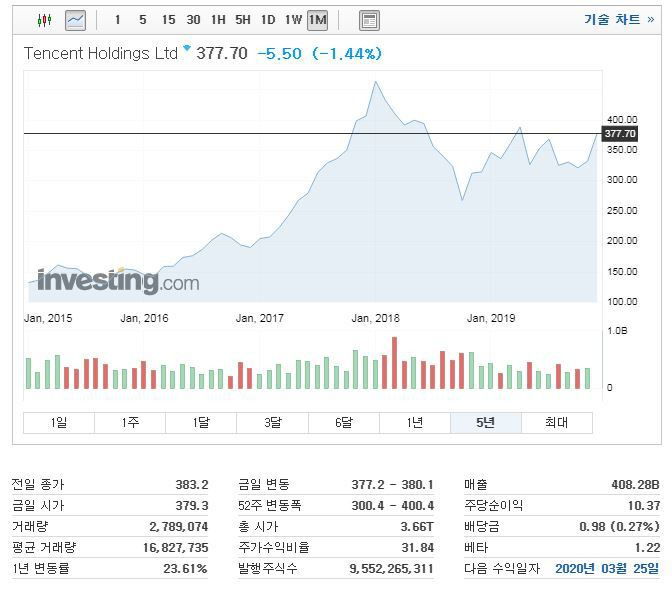The width and height of the screenshot is (672, 593).
Task: Click the Jan, 2016 axis label
Action: 144,318
